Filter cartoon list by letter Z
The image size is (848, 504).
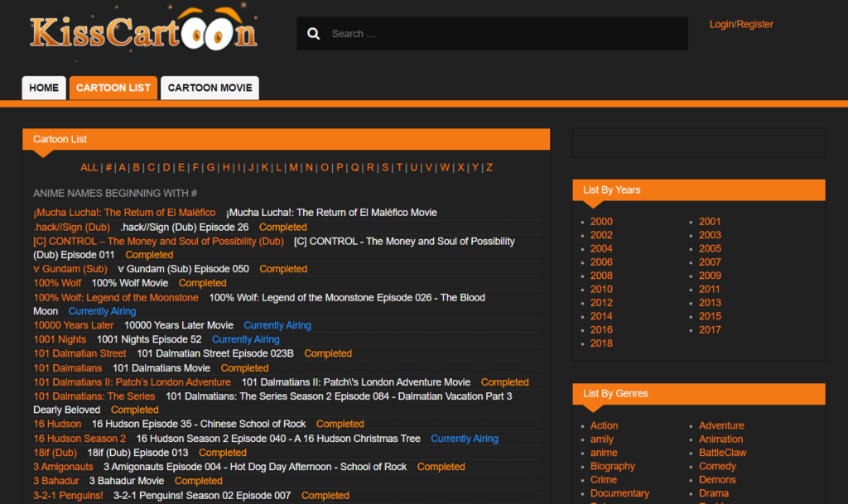point(489,167)
